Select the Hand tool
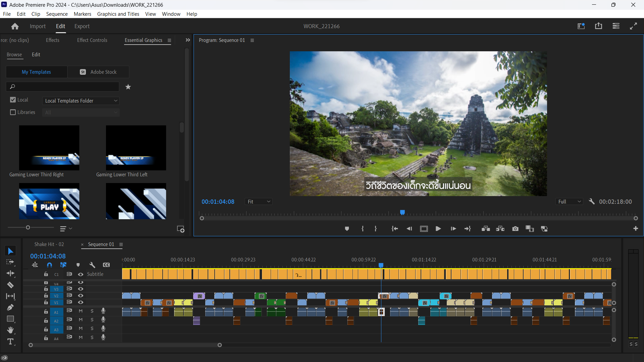This screenshot has width=644, height=362. (10, 330)
